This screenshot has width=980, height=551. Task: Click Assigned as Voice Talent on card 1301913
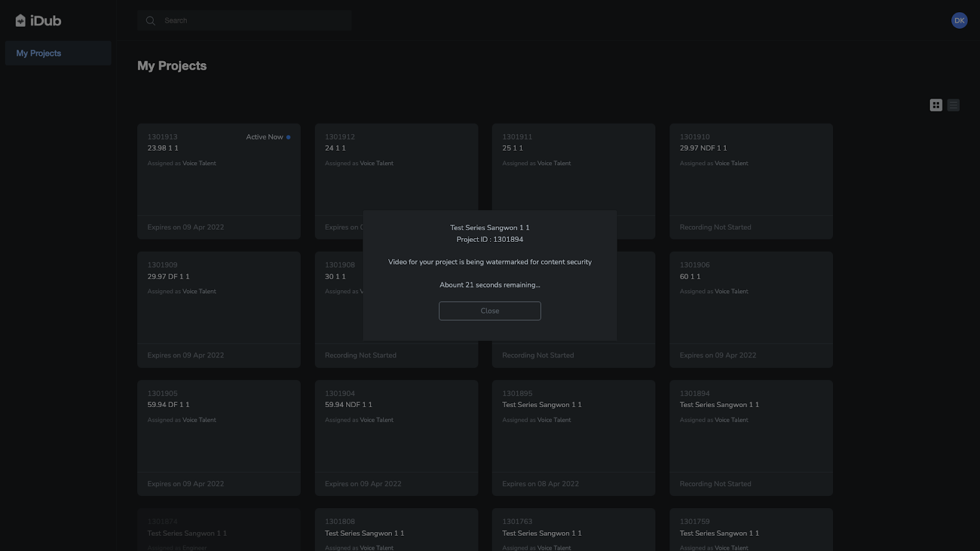[182, 163]
